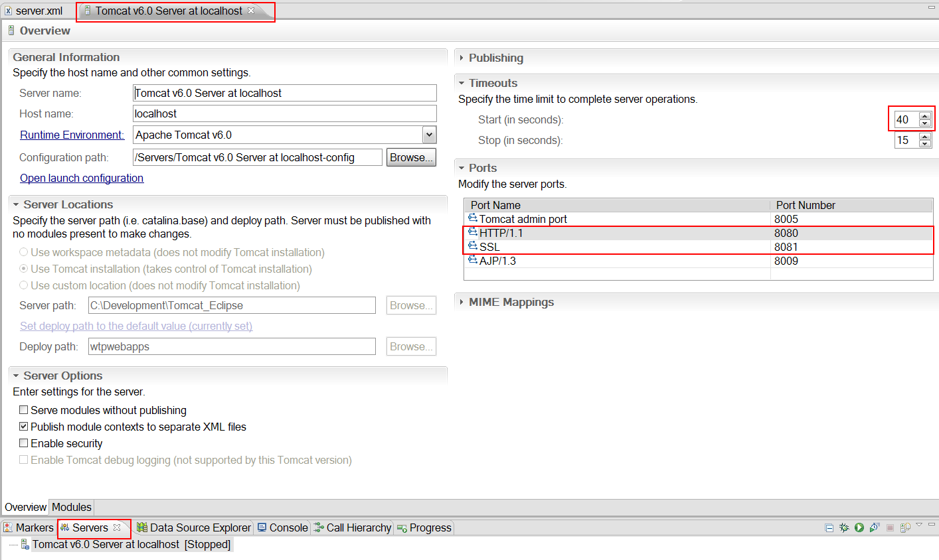Select Use custom location radio button

tap(24, 285)
